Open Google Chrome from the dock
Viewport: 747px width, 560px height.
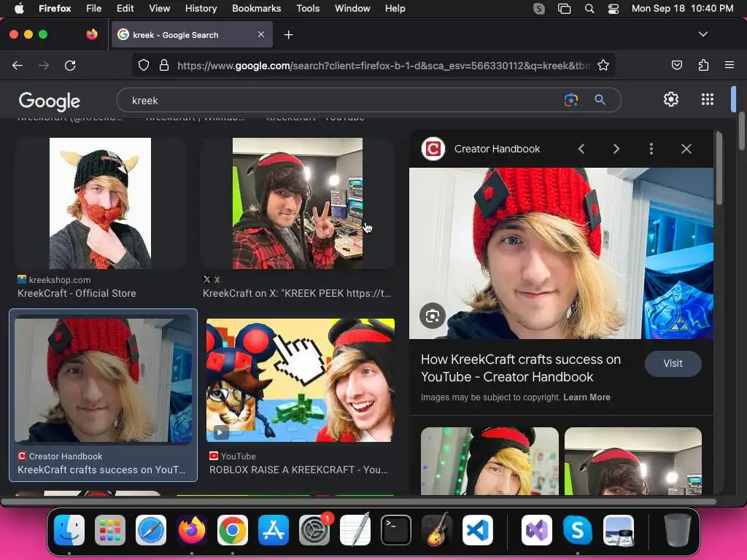(x=233, y=530)
